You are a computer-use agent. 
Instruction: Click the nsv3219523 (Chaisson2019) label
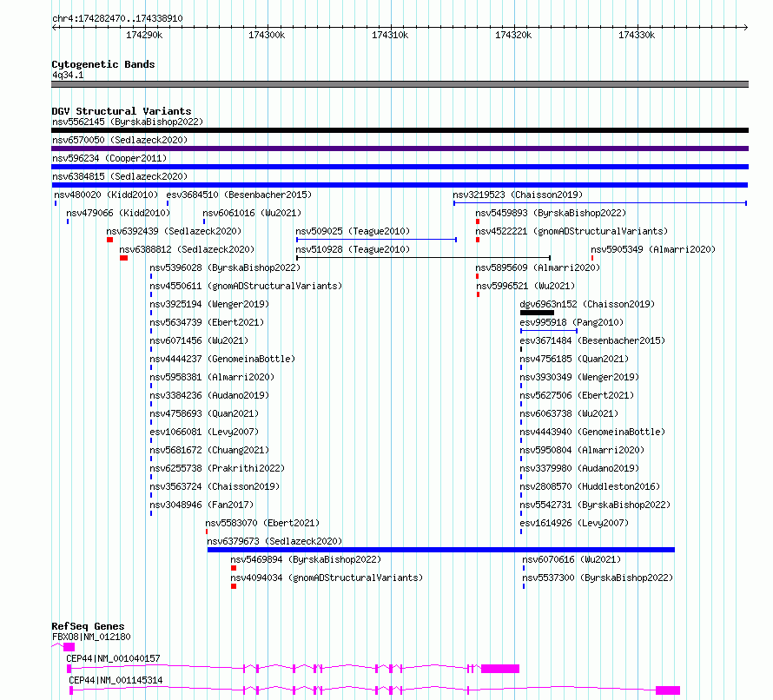tap(518, 195)
